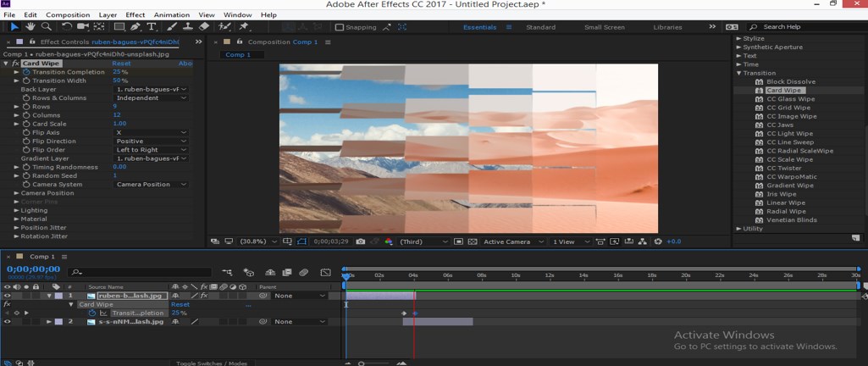
Task: Open the File menu
Action: pyautogui.click(x=9, y=15)
